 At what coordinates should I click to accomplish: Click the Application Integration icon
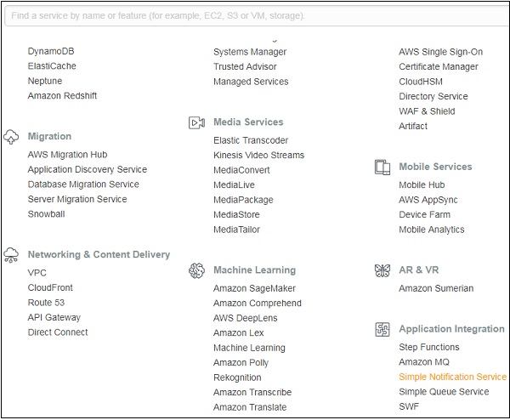(x=382, y=329)
